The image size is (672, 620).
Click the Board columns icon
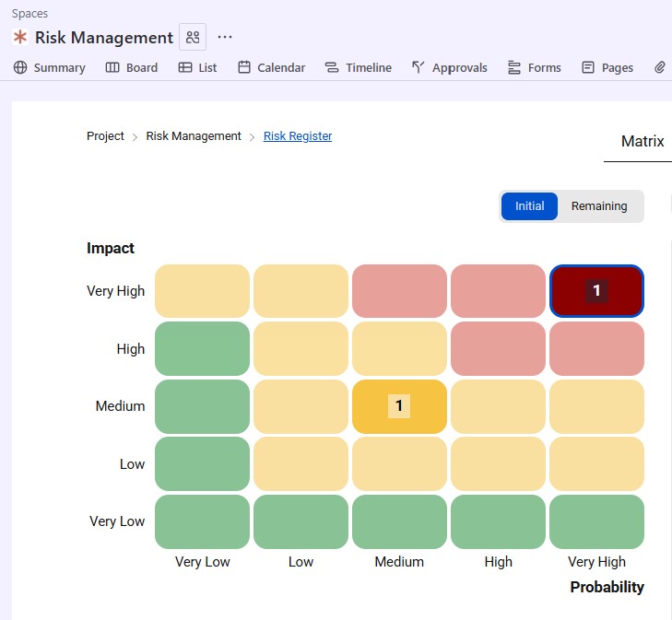click(x=112, y=67)
